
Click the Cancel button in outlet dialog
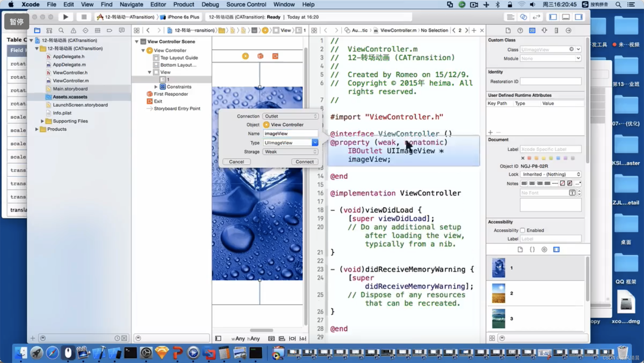tap(237, 162)
